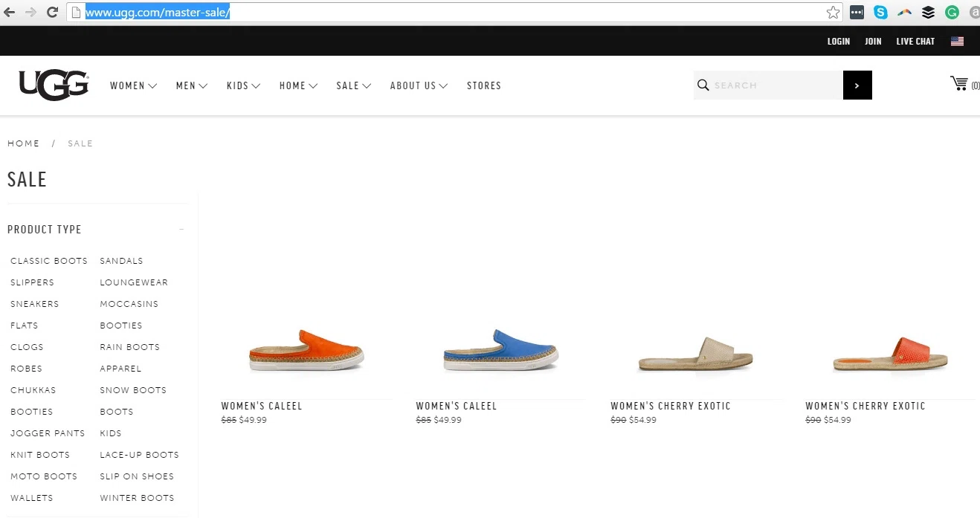
Task: Click the page info icon beside the URL
Action: click(75, 12)
